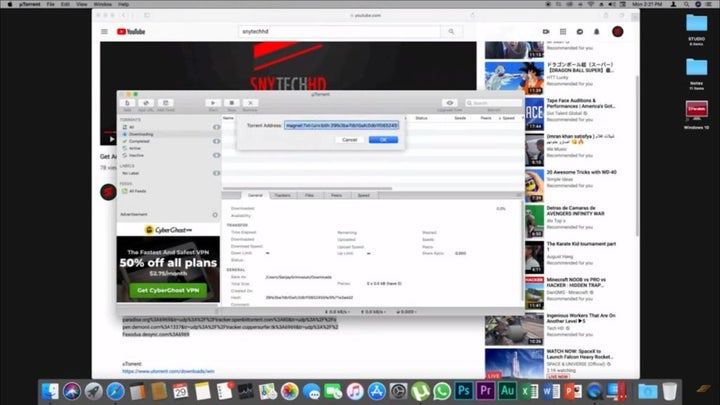The height and width of the screenshot is (405, 720).
Task: Click the Get CyberGhost VPN button
Action: pyautogui.click(x=167, y=290)
